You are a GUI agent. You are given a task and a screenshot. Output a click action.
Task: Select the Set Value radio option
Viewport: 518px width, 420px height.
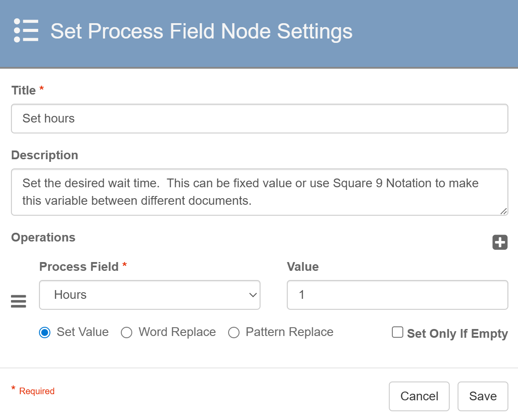(x=45, y=333)
